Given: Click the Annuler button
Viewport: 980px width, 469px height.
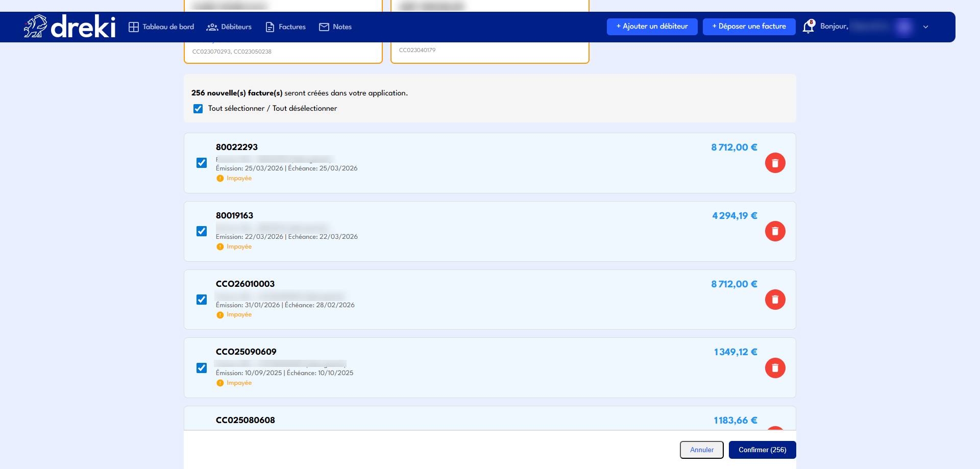Looking at the screenshot, I should [x=701, y=450].
